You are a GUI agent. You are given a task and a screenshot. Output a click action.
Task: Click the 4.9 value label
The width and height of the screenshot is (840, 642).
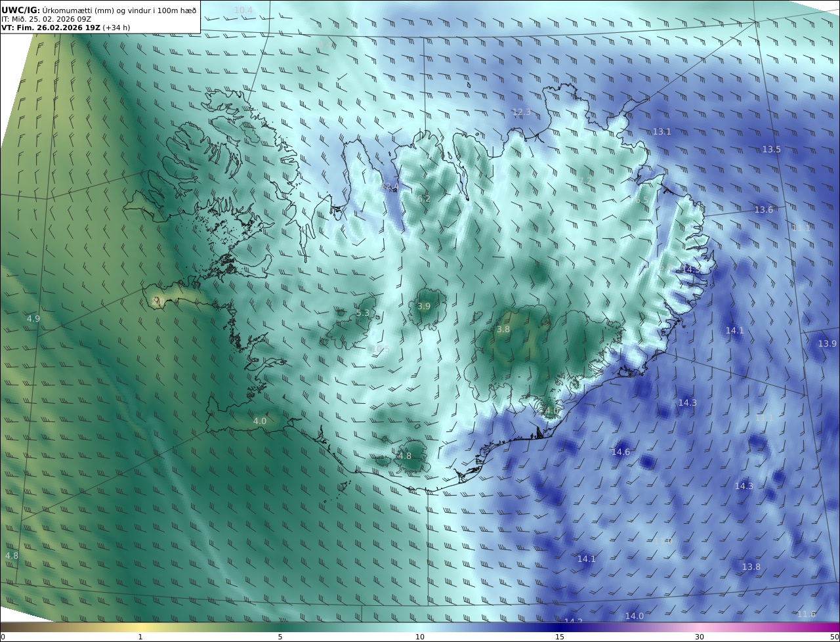(x=33, y=319)
